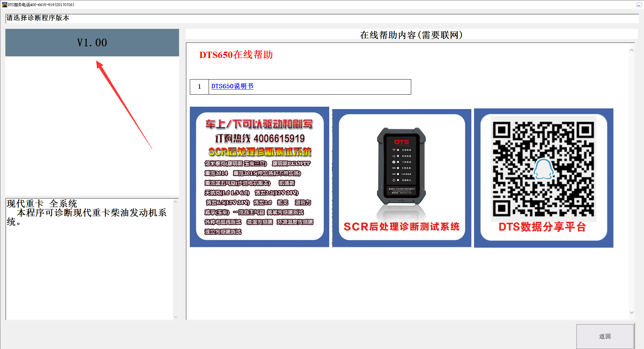Click the DTS device picture banner
The width and height of the screenshot is (644, 349).
pyautogui.click(x=402, y=178)
